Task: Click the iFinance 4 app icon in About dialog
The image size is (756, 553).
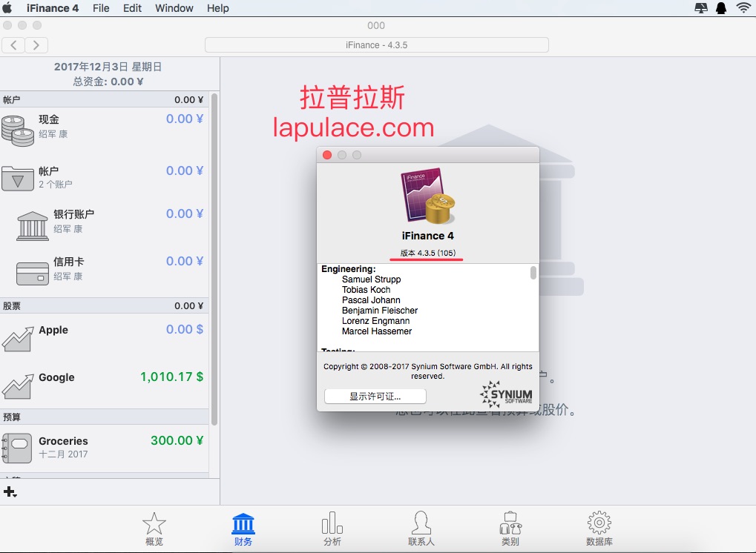Action: point(427,196)
